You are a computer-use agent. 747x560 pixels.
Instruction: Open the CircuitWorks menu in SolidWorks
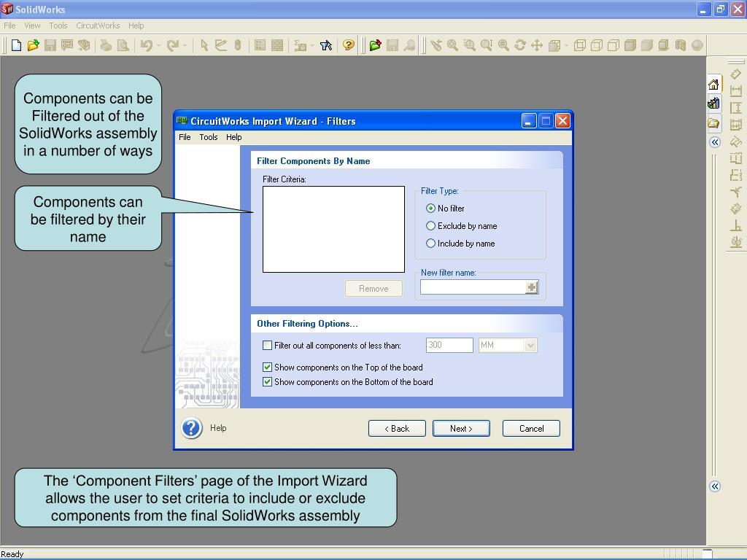pos(98,26)
